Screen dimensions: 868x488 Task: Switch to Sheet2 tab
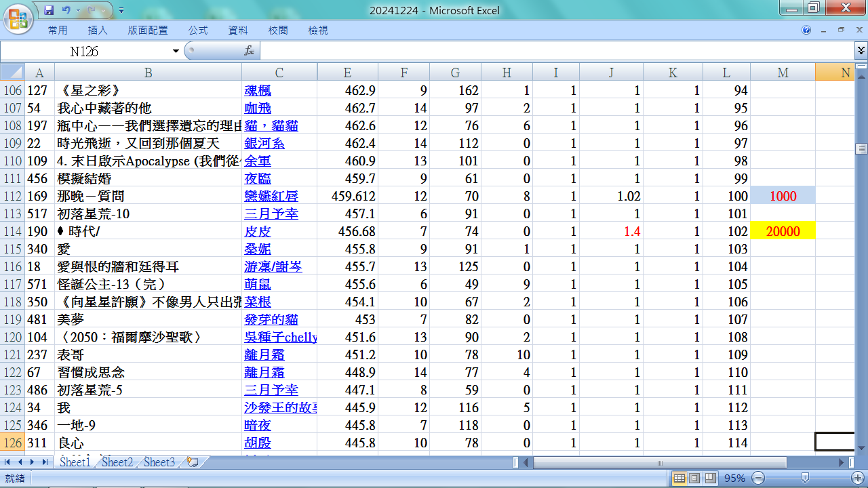point(117,462)
